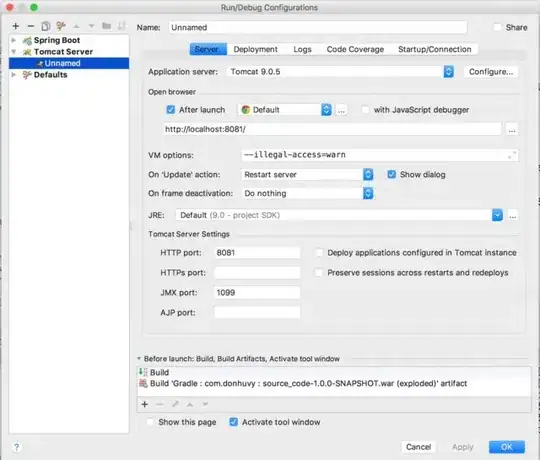Expand the Spring Boot tree node
540x460 pixels.
[14, 40]
